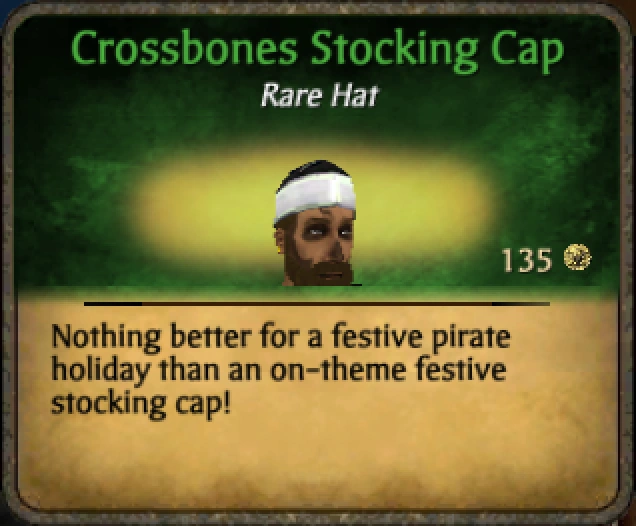Screen dimensions: 636x526
Task: Click the word Crossbones in title
Action: (x=184, y=48)
